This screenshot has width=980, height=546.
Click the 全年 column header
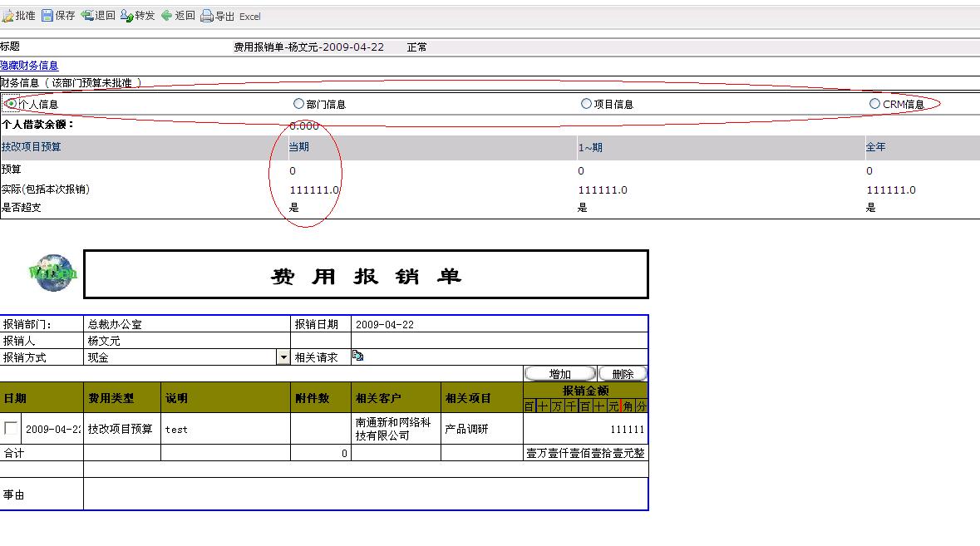tap(875, 147)
